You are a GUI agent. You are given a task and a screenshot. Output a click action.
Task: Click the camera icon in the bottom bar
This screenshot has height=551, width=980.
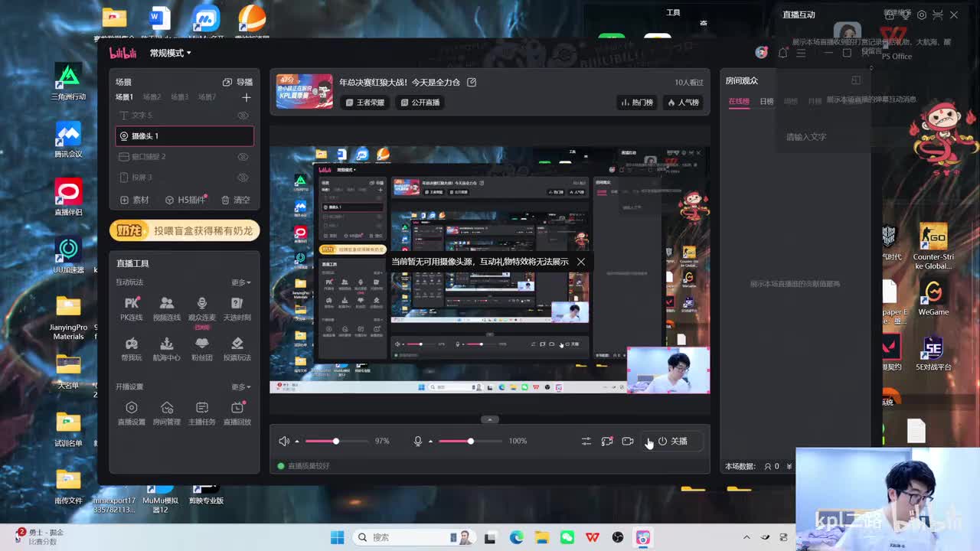[628, 441]
